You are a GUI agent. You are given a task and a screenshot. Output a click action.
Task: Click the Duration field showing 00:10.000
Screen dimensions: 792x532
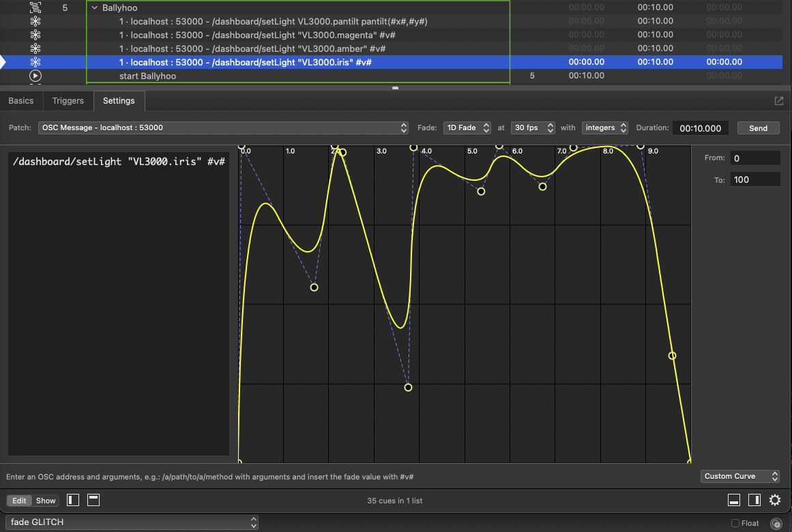(700, 128)
